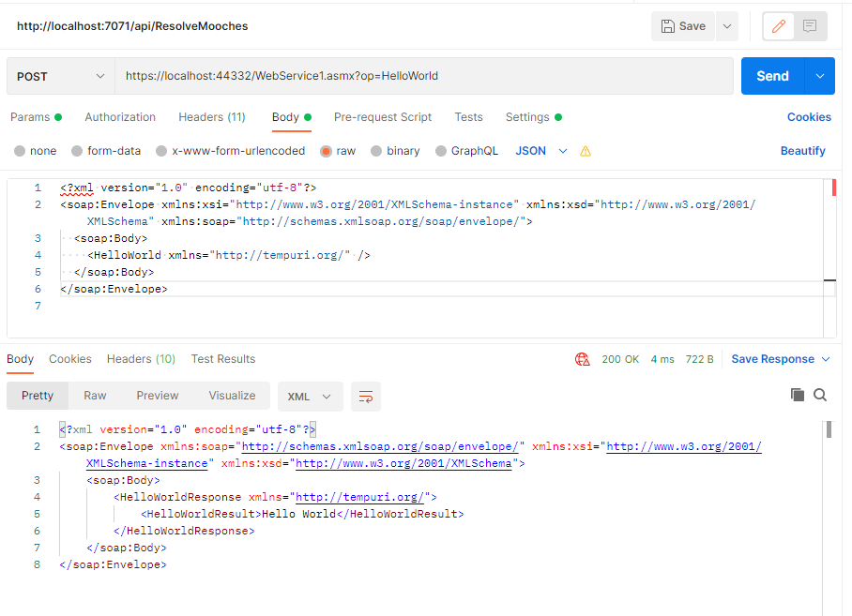Click the Save button
The width and height of the screenshot is (852, 616).
(683, 26)
